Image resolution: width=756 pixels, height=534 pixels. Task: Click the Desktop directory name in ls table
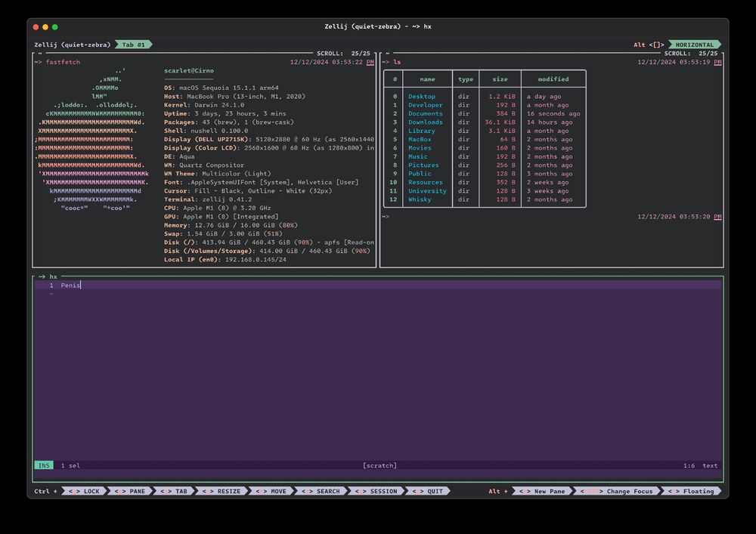421,97
